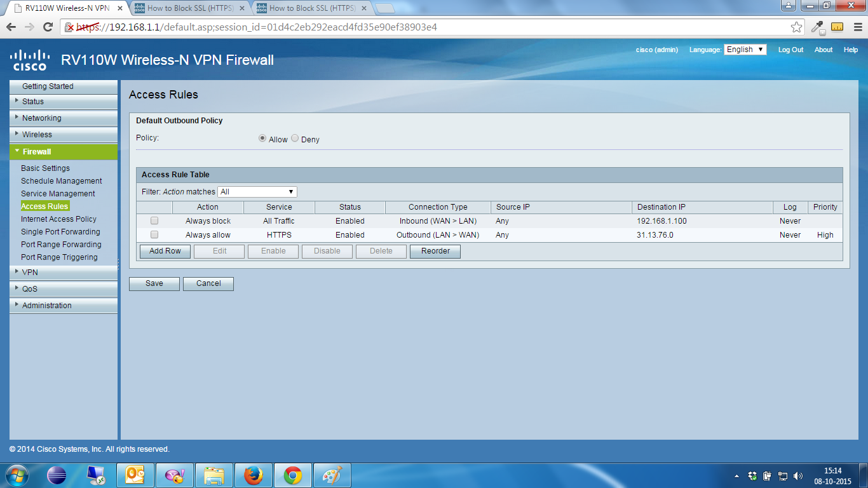Screen dimensions: 868x488
Task: Open the network tray icon
Action: [x=783, y=476]
